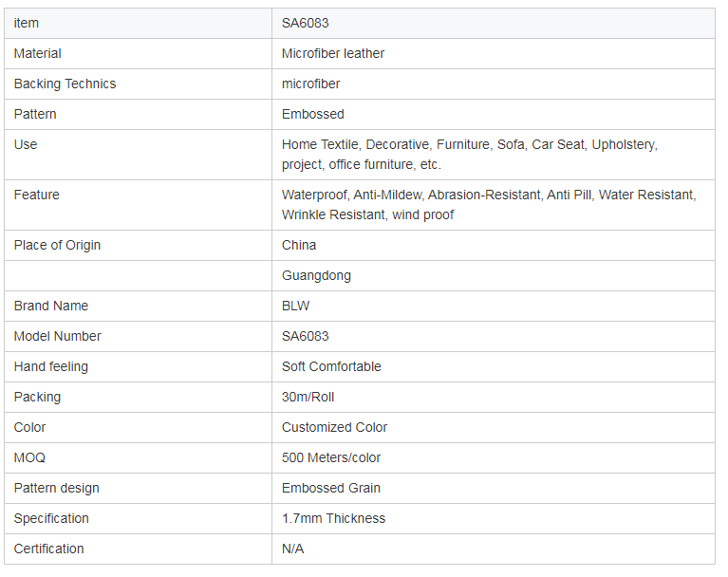Select the China origin value
The image size is (728, 577).
pyautogui.click(x=299, y=245)
